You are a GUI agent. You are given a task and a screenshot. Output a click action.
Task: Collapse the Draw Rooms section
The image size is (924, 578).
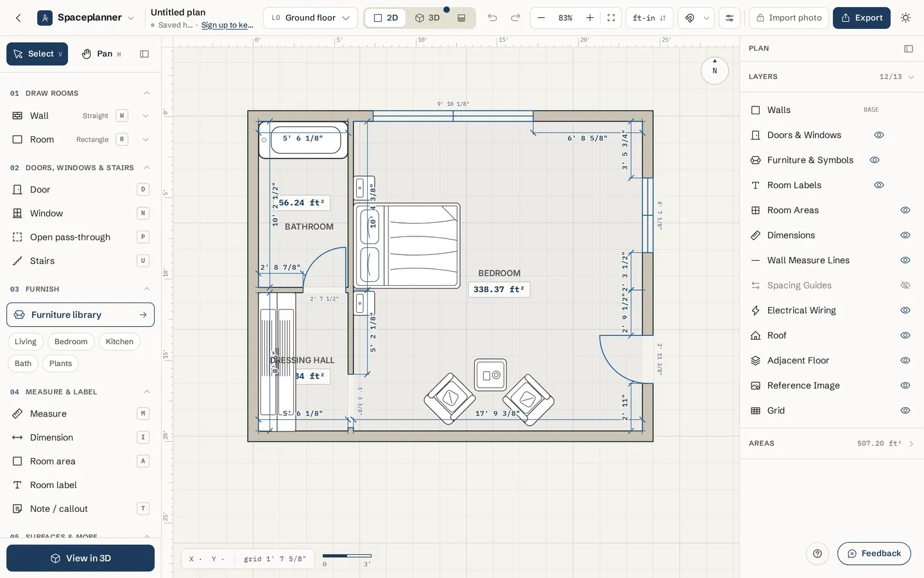147,93
